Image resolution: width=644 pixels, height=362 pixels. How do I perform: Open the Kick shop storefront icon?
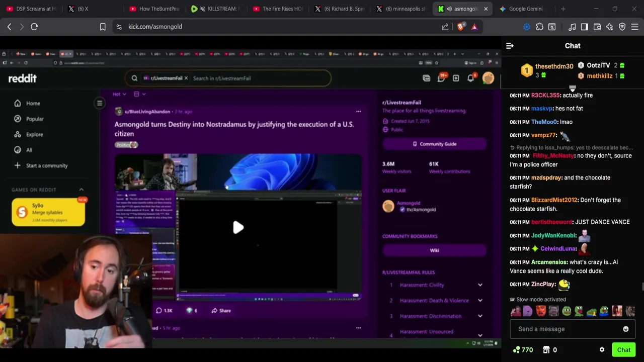tap(546, 350)
